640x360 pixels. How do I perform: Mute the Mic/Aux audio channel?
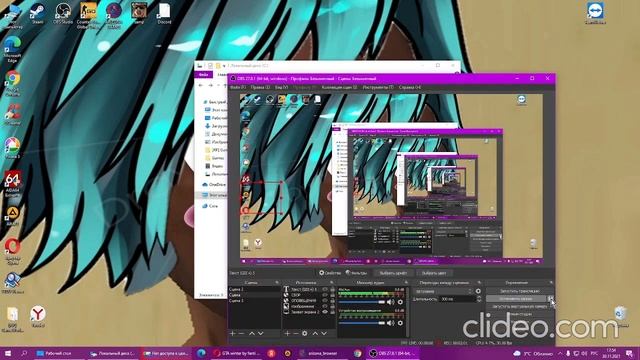(x=391, y=302)
